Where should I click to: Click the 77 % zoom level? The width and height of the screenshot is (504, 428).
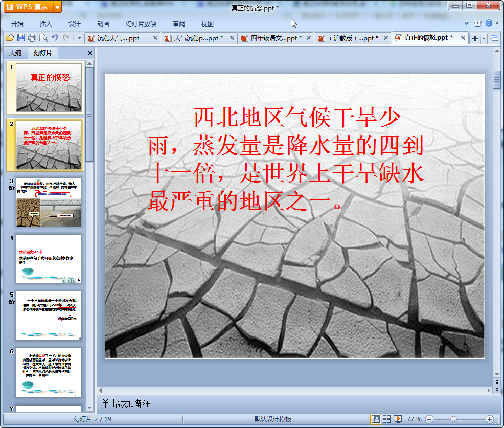414,419
